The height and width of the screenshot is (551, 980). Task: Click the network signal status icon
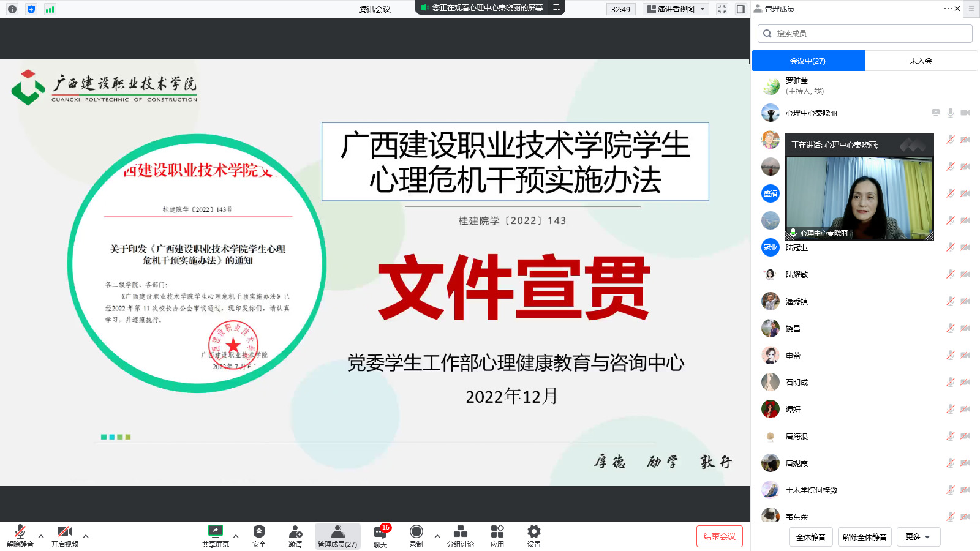point(50,9)
